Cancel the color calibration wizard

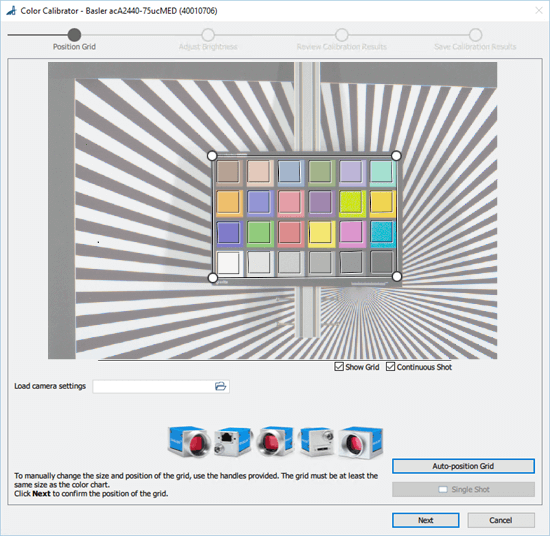501,520
